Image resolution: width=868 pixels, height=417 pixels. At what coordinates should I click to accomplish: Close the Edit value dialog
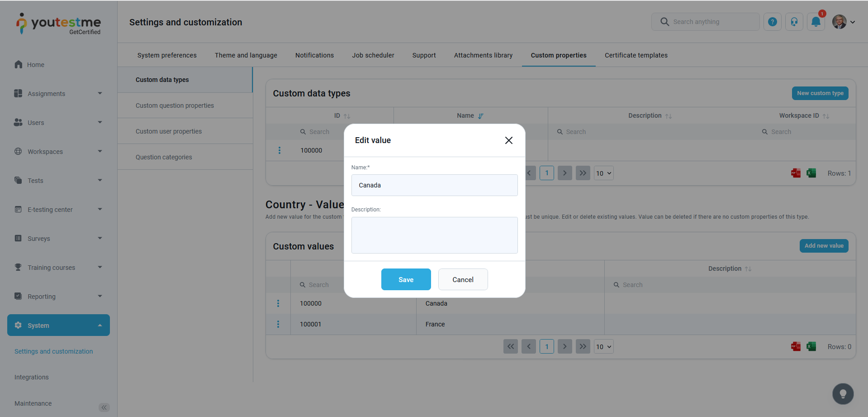[x=508, y=140]
